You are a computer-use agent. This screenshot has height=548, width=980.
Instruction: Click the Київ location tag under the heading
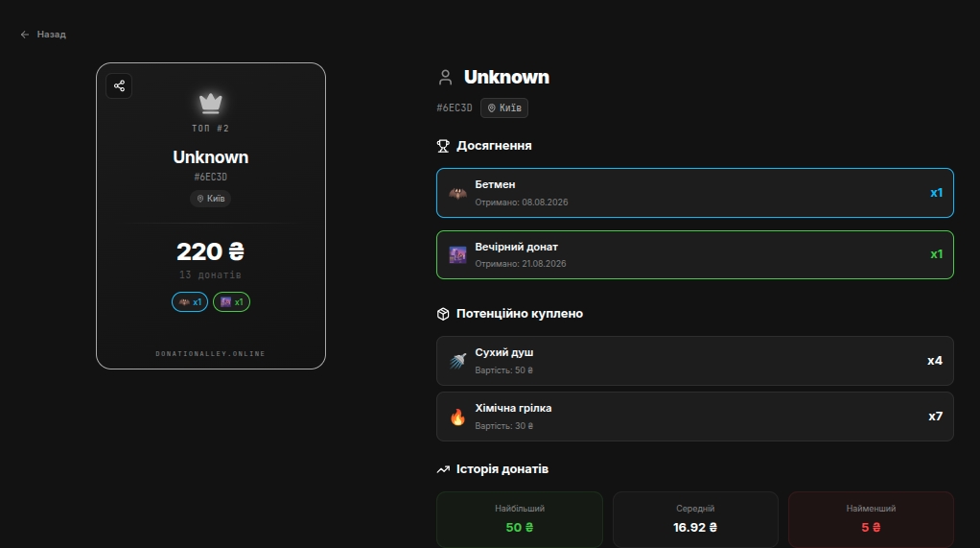point(504,107)
